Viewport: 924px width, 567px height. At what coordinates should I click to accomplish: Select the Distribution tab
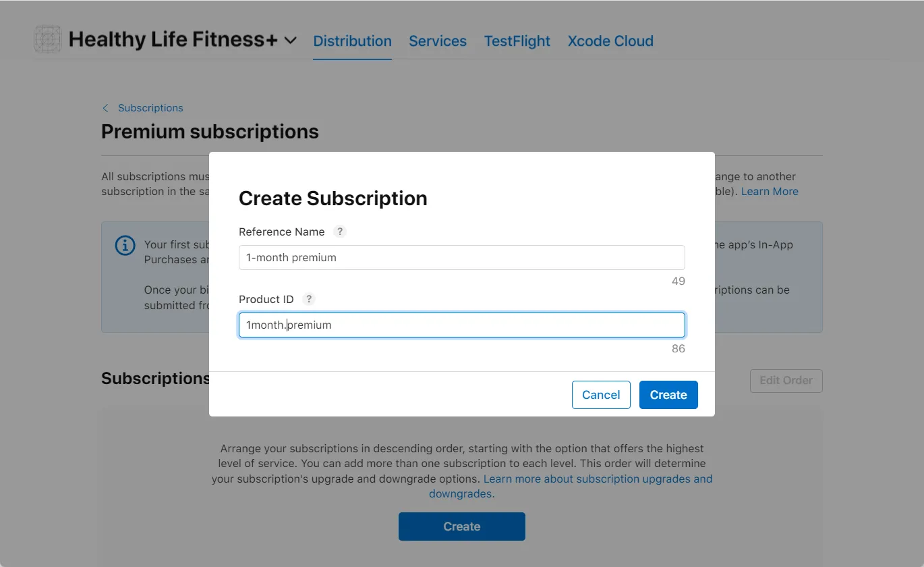(352, 41)
